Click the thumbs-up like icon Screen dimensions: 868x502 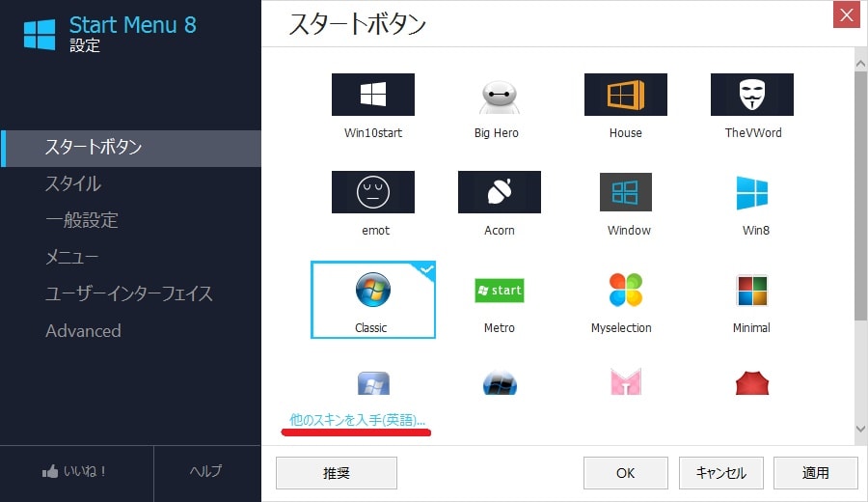50,471
